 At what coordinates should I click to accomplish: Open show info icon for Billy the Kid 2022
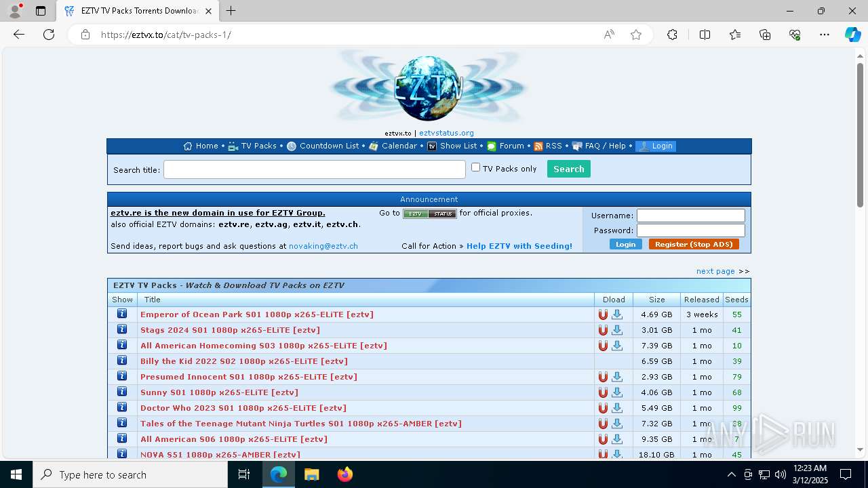pyautogui.click(x=122, y=361)
